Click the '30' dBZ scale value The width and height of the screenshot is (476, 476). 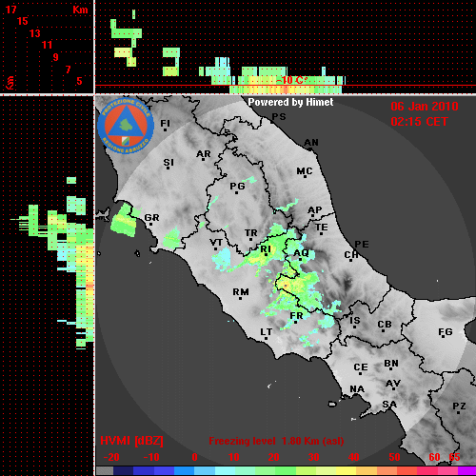[x=314, y=457]
